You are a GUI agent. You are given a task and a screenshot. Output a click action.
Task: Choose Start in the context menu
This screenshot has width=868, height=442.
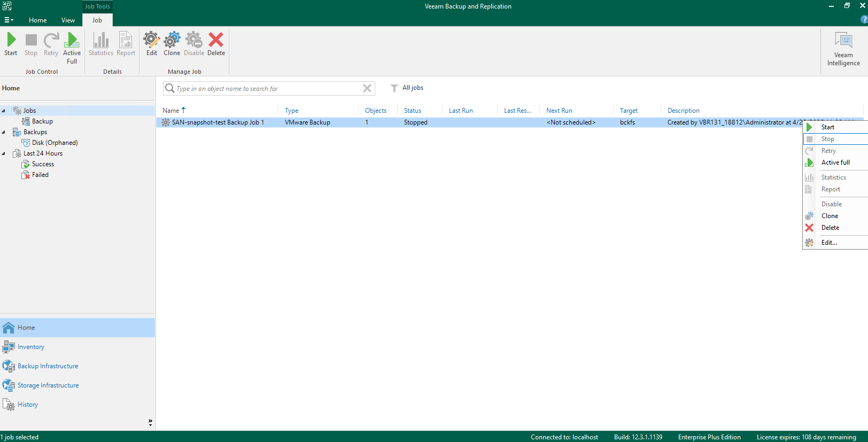827,127
